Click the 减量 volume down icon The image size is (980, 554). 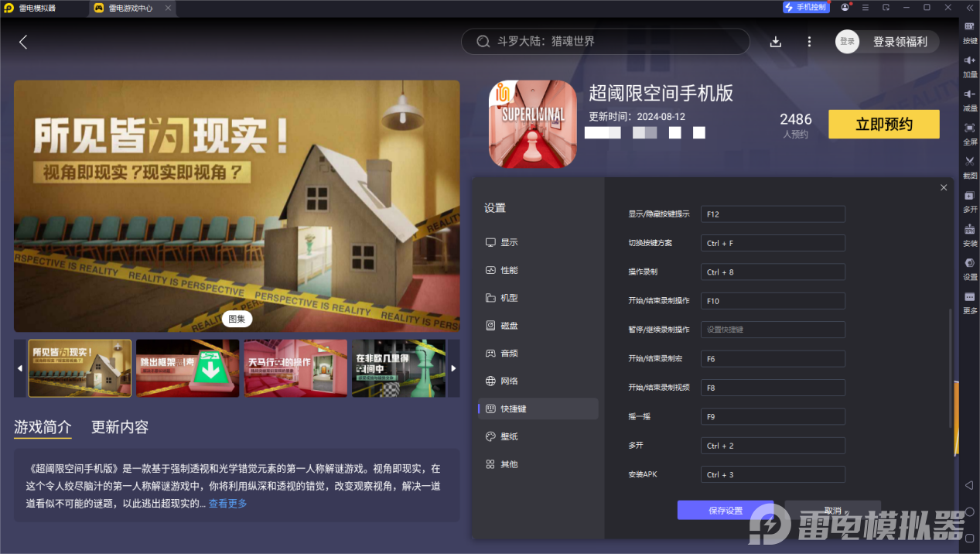pos(969,94)
